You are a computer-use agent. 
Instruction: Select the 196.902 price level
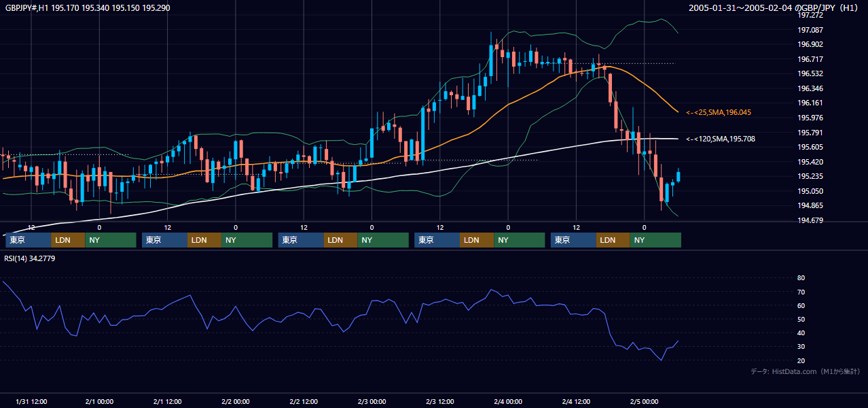pyautogui.click(x=810, y=45)
